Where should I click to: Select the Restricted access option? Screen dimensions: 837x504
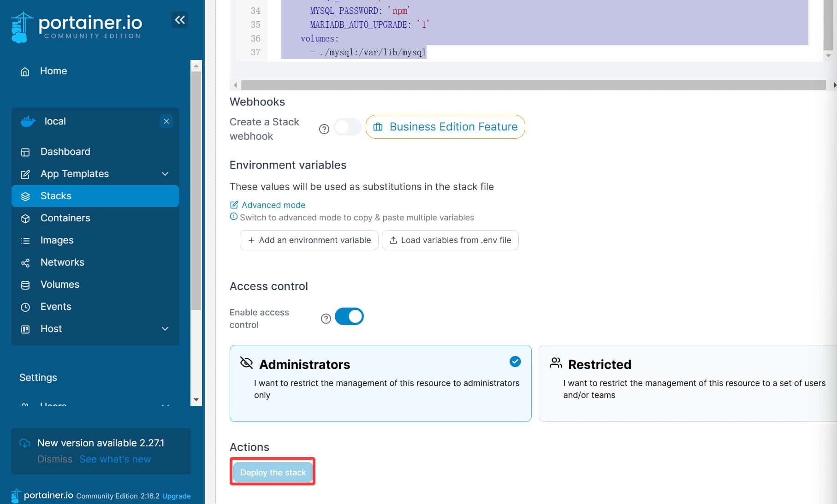point(687,383)
